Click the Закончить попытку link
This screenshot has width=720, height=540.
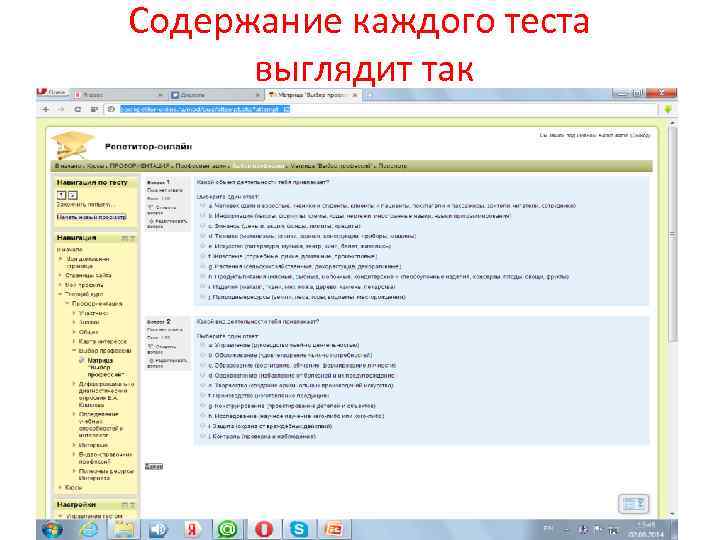click(84, 204)
